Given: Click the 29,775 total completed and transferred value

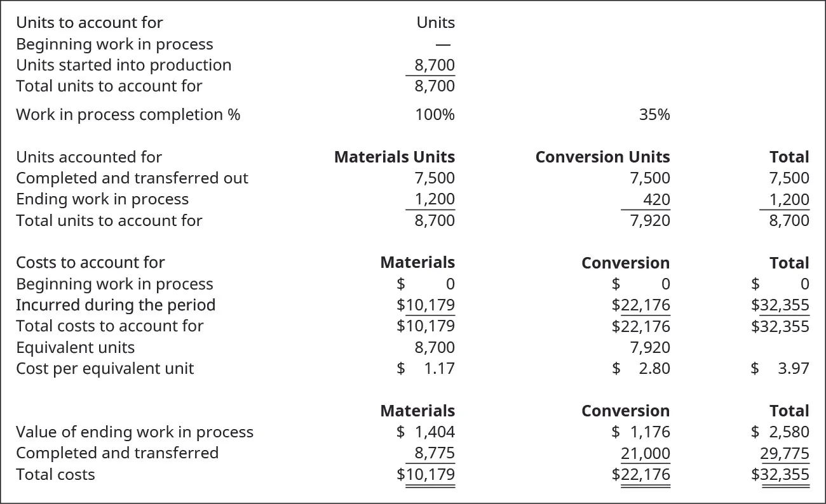Looking at the screenshot, I should tap(785, 454).
